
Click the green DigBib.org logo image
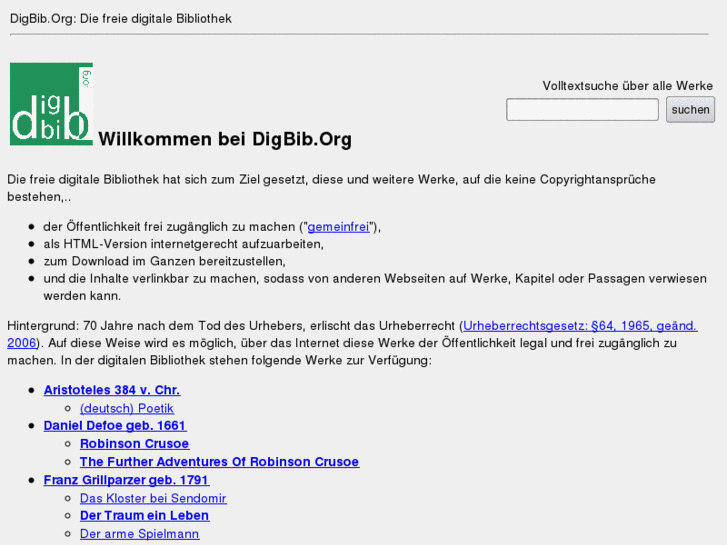coord(51,104)
